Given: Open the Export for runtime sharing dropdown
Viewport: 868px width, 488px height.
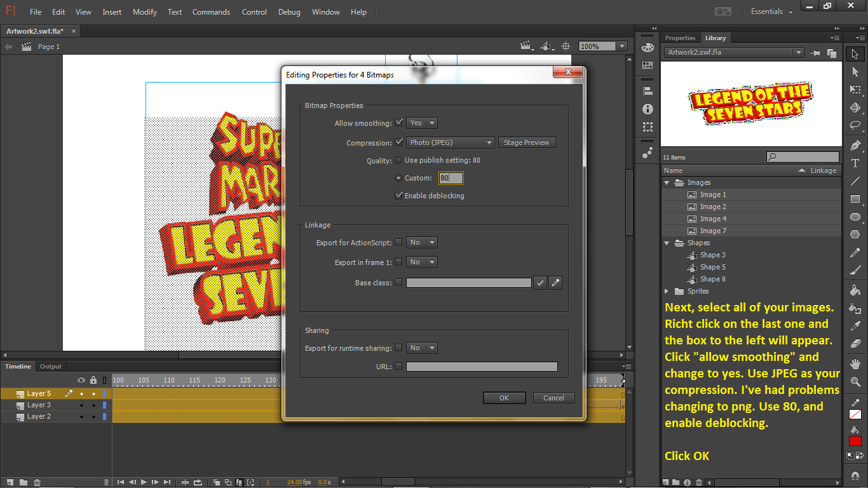Looking at the screenshot, I should [x=422, y=348].
